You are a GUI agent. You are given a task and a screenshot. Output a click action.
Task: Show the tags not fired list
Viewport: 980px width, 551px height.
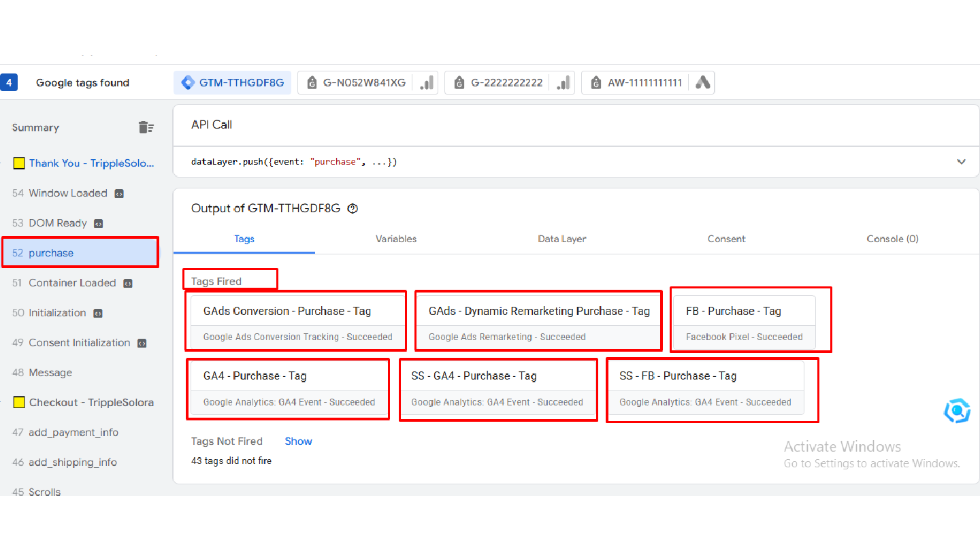[298, 441]
